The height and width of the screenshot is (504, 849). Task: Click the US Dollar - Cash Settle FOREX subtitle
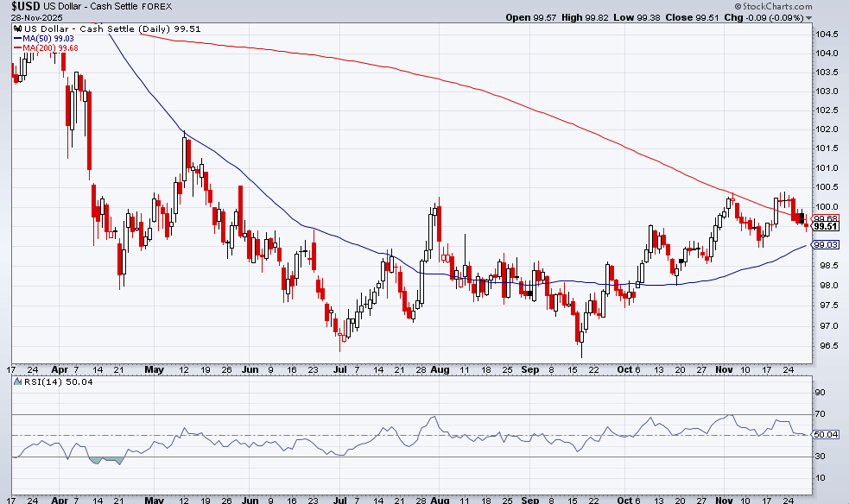click(108, 7)
